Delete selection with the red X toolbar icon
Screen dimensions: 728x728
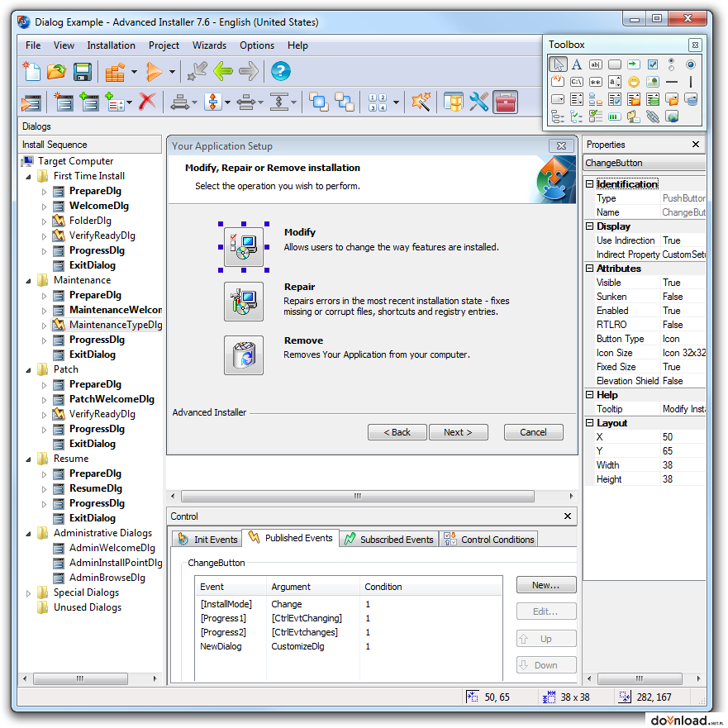(147, 102)
